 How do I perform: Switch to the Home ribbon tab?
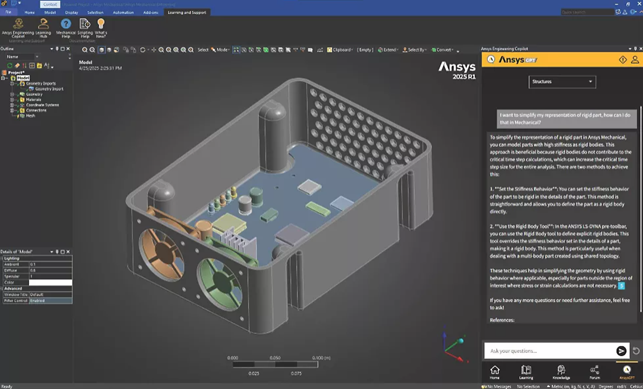click(x=30, y=12)
